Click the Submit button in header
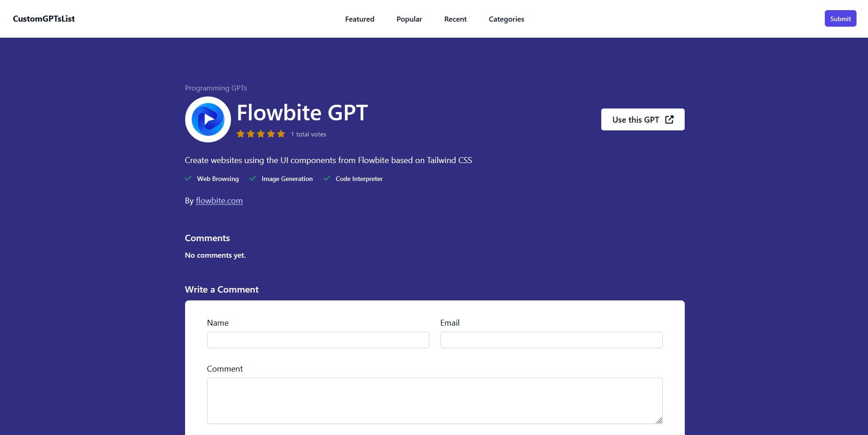The height and width of the screenshot is (435, 868). [x=840, y=18]
